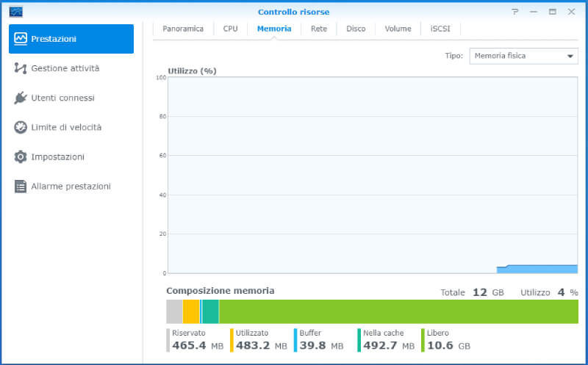588x365 pixels.
Task: Open Impostazioni section
Action: tap(71, 156)
